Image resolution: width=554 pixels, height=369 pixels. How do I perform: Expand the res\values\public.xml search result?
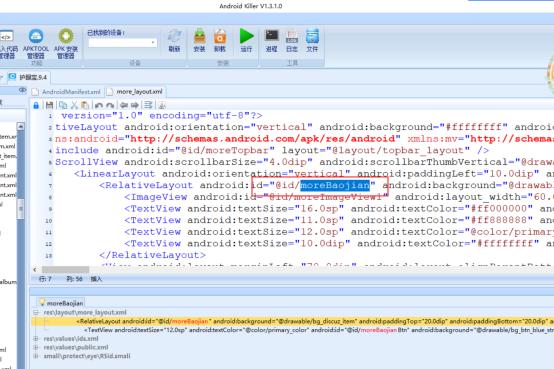pyautogui.click(x=36, y=347)
